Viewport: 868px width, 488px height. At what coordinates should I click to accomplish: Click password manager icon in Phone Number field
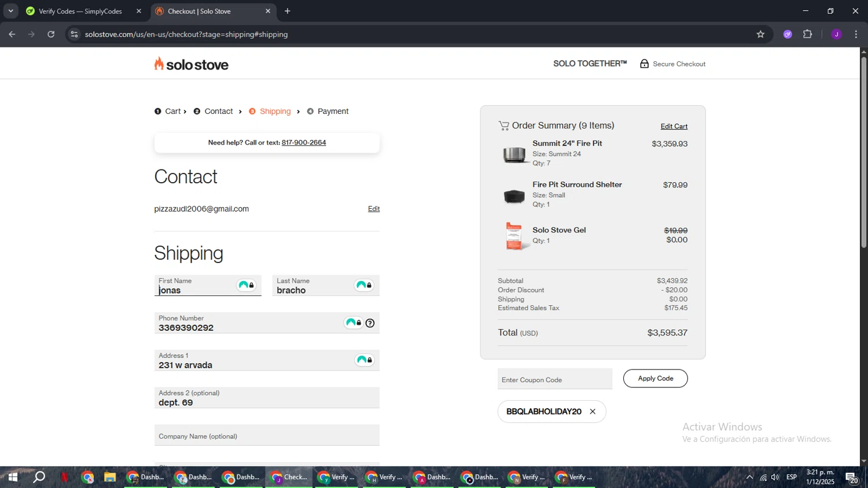point(353,323)
